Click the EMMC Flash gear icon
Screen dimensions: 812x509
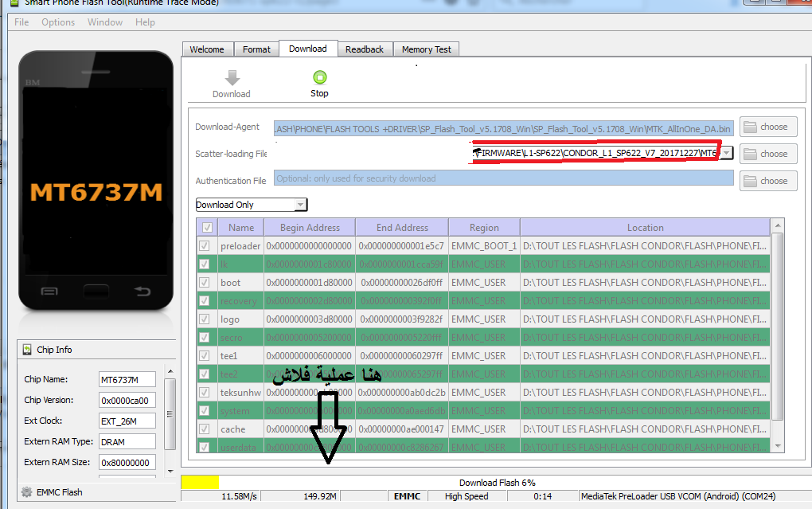click(27, 492)
